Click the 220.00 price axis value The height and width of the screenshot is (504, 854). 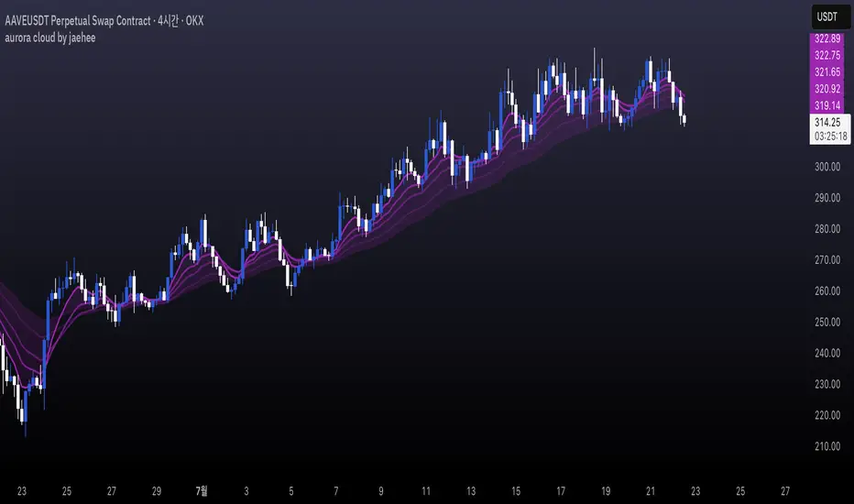pyautogui.click(x=827, y=415)
